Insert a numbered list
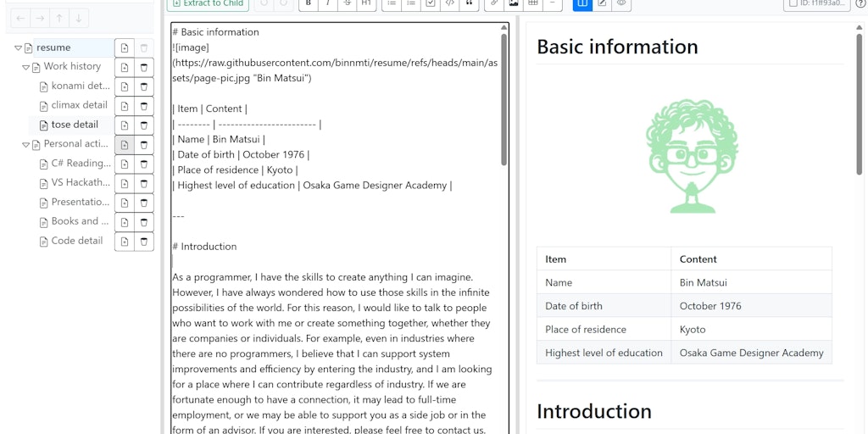Screen dimensions: 868x434 [411, 3]
